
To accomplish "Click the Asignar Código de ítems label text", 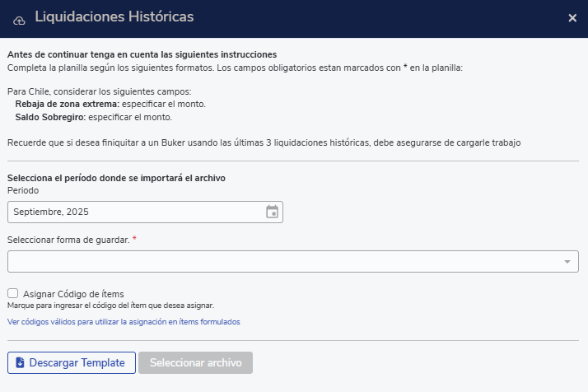I will point(73,294).
